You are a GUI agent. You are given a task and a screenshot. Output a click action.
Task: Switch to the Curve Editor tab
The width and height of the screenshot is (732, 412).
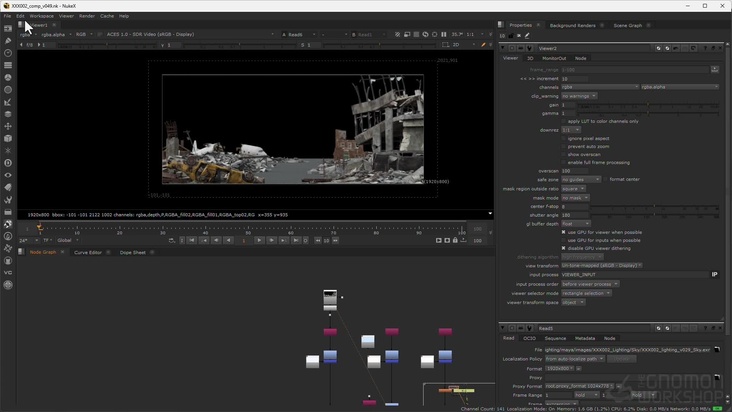tap(88, 252)
